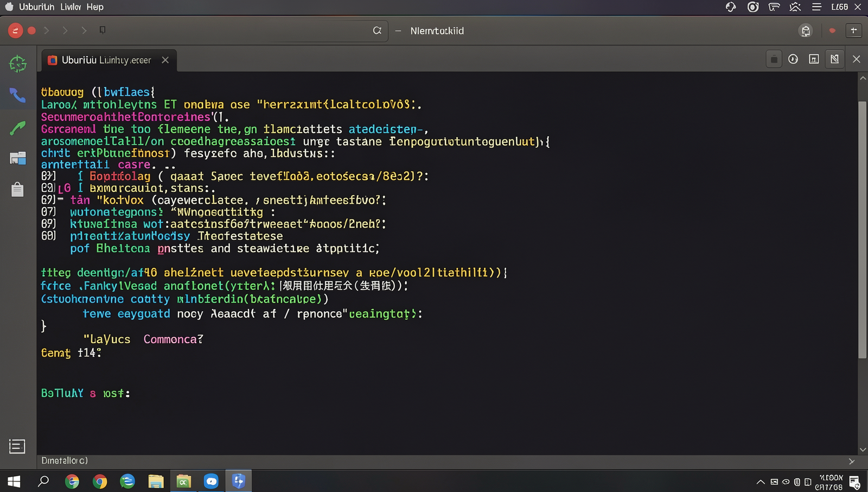Click the scrollbar up arrow
The image size is (868, 492).
coord(863,78)
